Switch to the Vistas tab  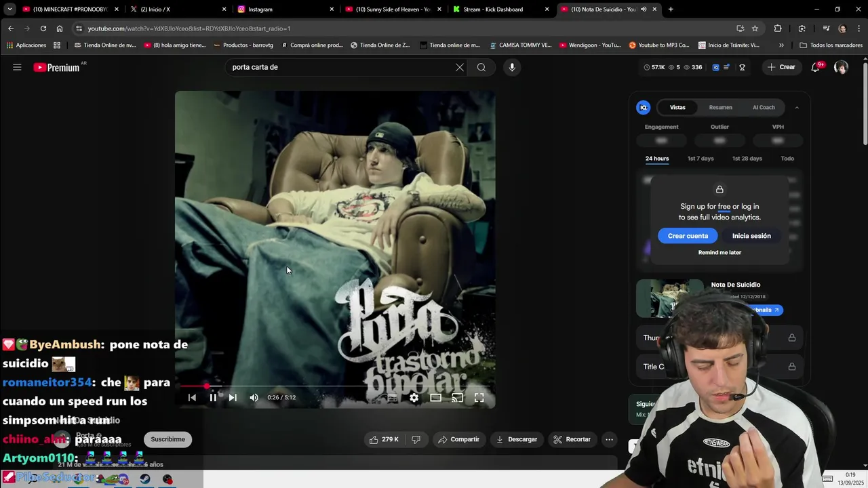pos(677,107)
